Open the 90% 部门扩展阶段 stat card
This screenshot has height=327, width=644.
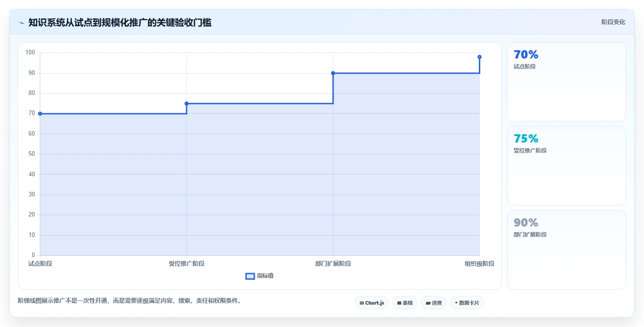567,250
